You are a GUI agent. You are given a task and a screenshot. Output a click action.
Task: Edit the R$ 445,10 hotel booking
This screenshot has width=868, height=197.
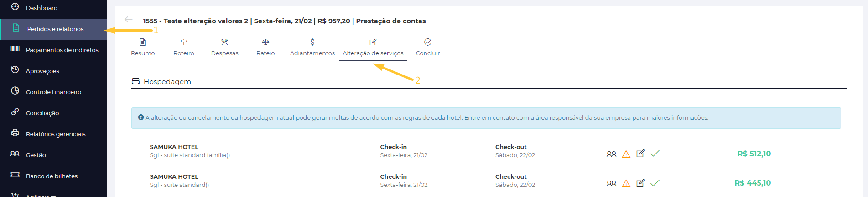click(640, 183)
